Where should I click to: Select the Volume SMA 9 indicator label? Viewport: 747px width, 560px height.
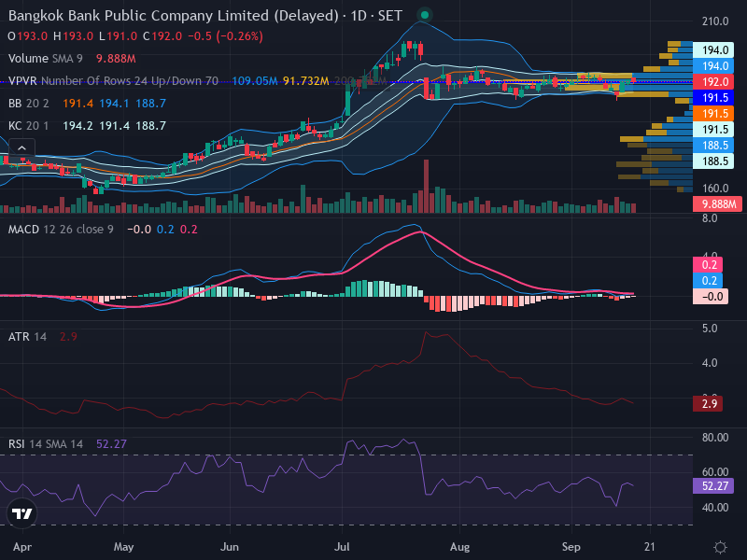pyautogui.click(x=45, y=59)
